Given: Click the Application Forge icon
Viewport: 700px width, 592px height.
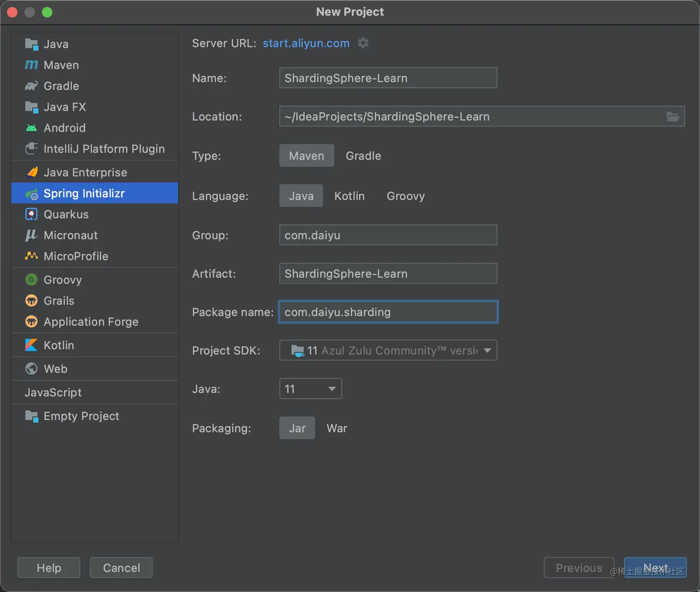Looking at the screenshot, I should 31,321.
